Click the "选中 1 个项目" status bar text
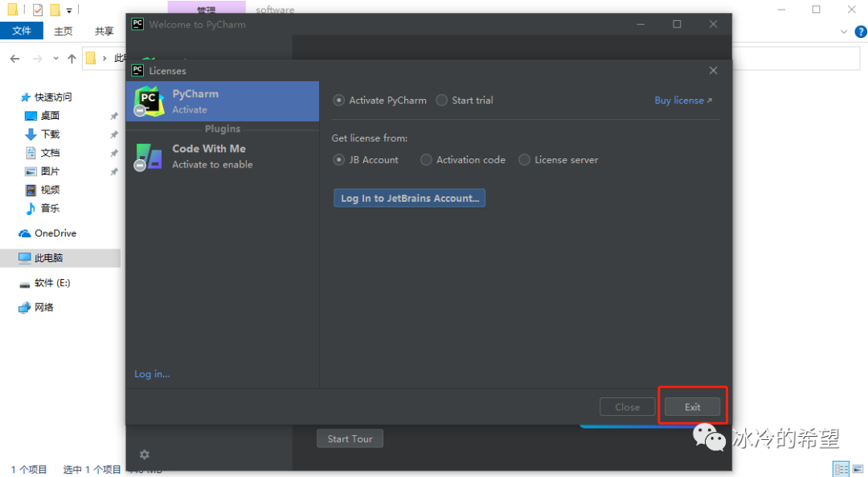 (x=92, y=470)
